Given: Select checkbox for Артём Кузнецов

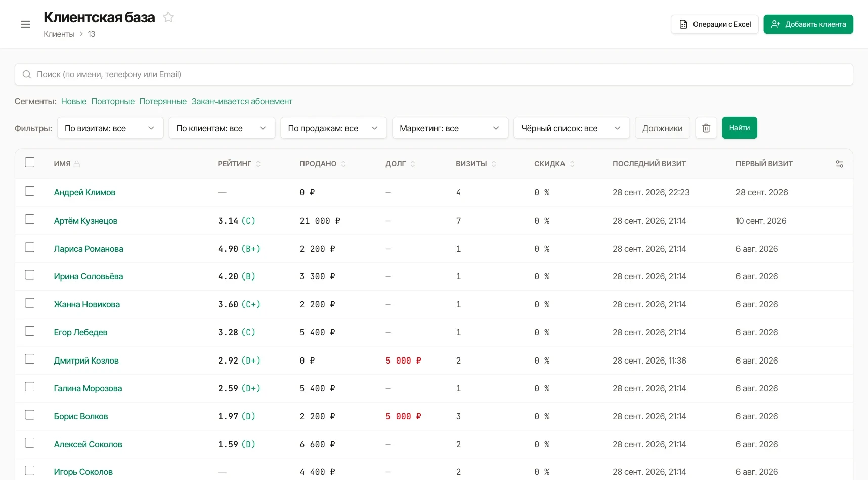Looking at the screenshot, I should [30, 219].
